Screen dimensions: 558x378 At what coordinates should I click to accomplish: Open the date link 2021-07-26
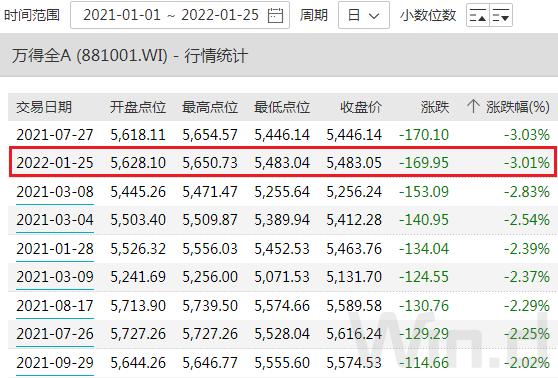click(55, 334)
